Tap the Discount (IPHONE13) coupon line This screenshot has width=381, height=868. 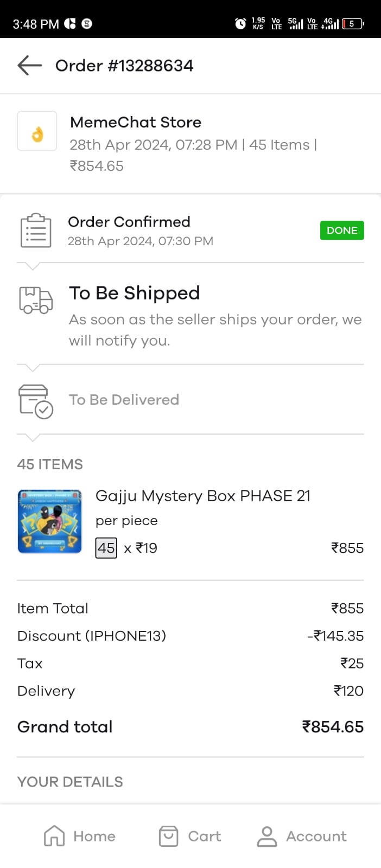(92, 636)
